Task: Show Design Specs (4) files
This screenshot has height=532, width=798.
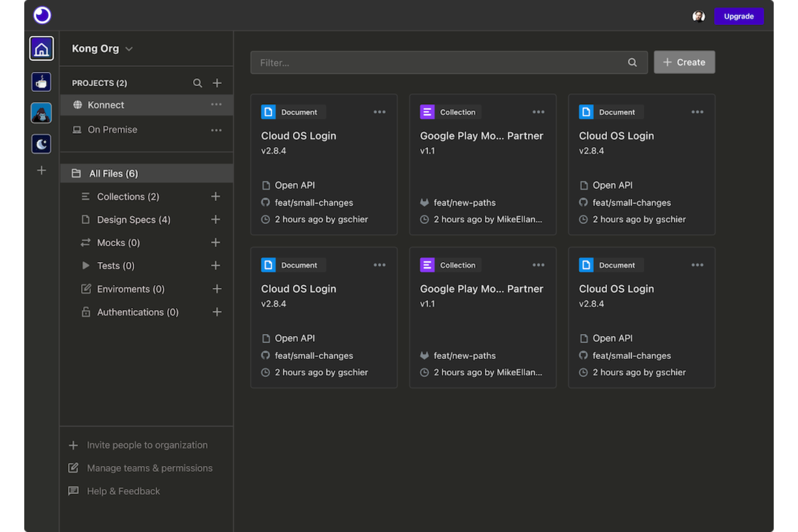Action: coord(133,220)
